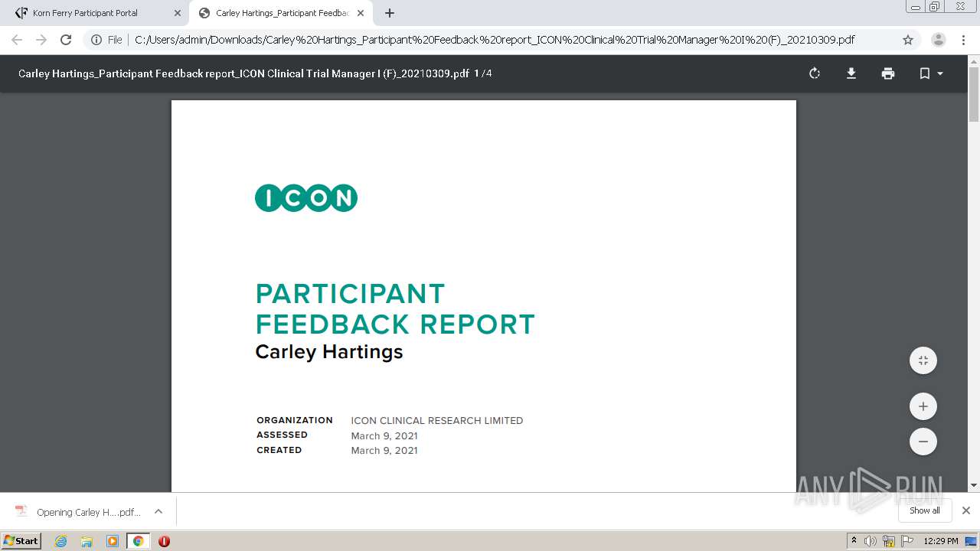The image size is (980, 551).
Task: Download the PDF file
Action: point(851,73)
